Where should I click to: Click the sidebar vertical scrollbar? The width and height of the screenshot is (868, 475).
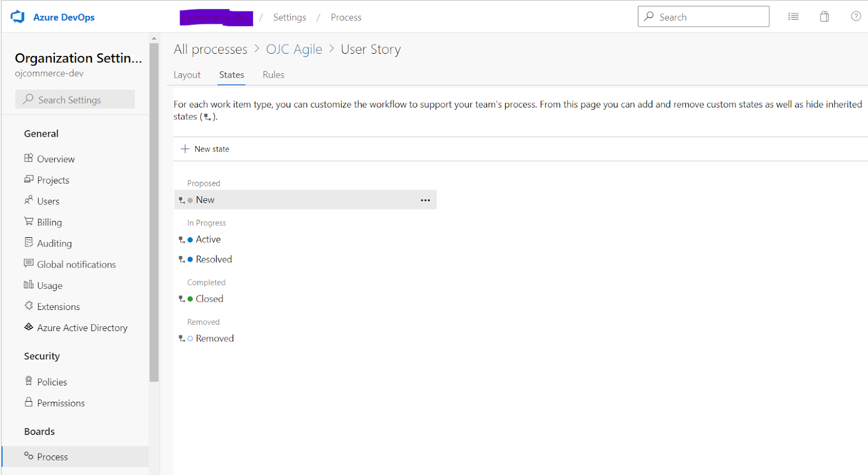click(154, 212)
